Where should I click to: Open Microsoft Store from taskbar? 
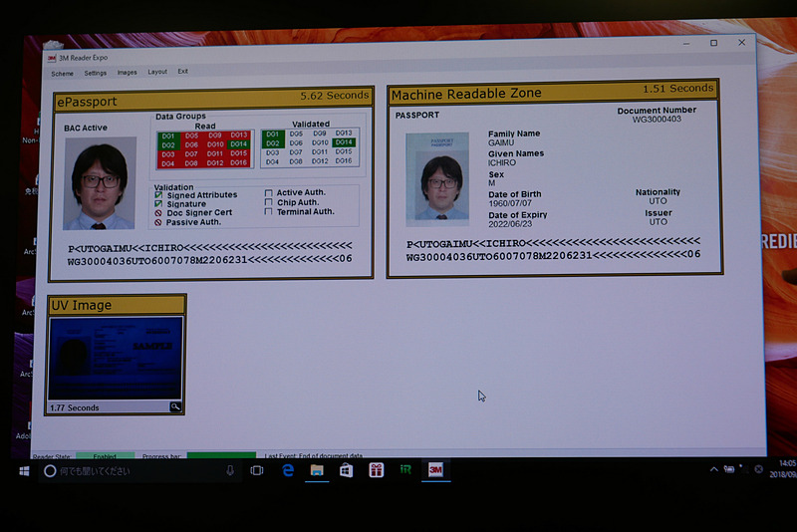[346, 470]
